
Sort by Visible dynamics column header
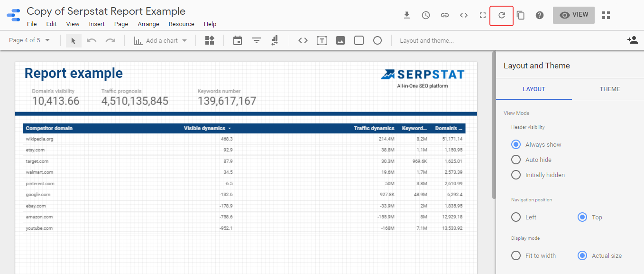tap(207, 128)
